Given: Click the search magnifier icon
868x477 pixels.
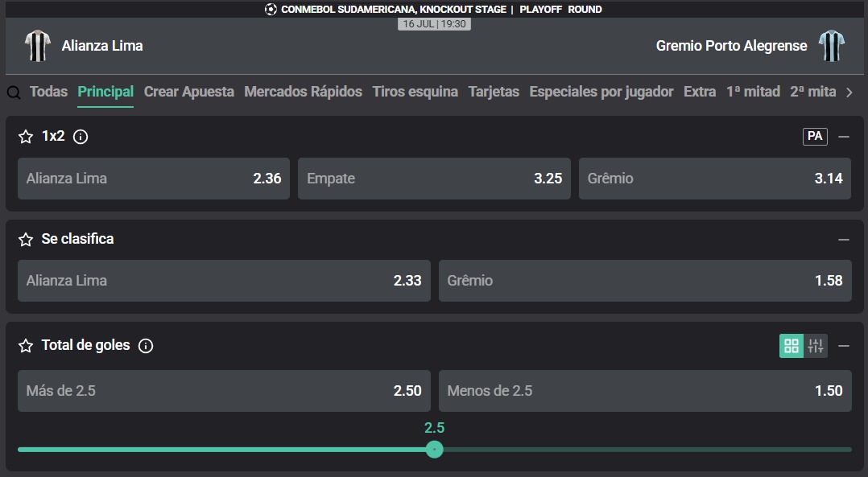Looking at the screenshot, I should click(x=14, y=93).
